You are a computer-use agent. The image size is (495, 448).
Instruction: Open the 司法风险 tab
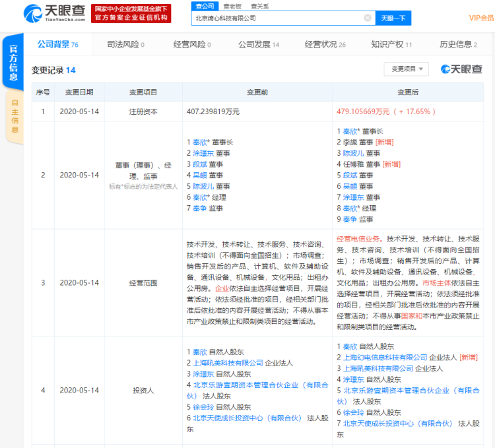(125, 45)
